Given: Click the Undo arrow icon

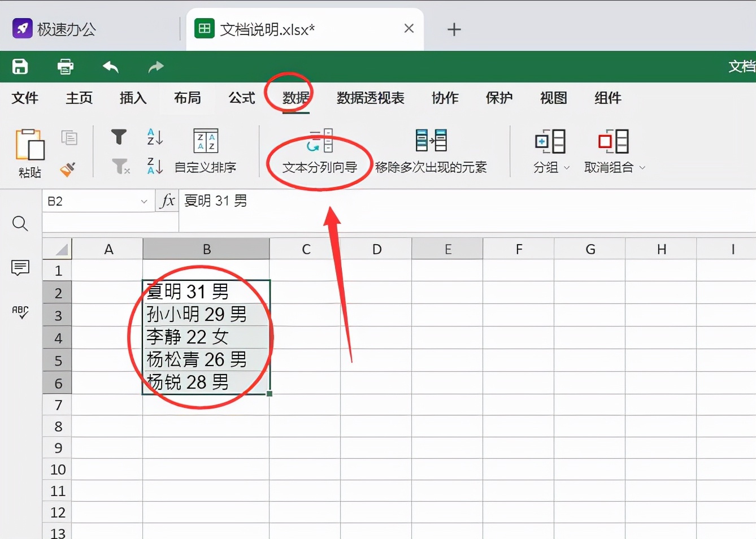Looking at the screenshot, I should [x=111, y=67].
